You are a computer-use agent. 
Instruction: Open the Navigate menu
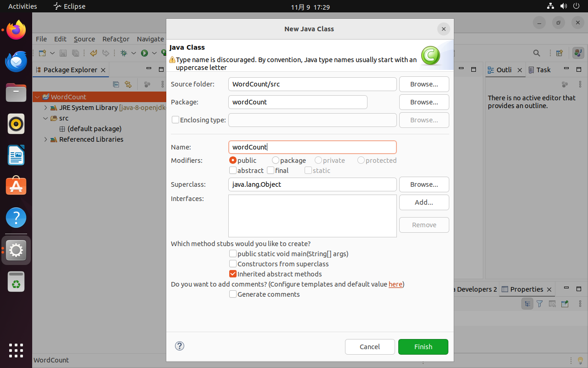150,39
